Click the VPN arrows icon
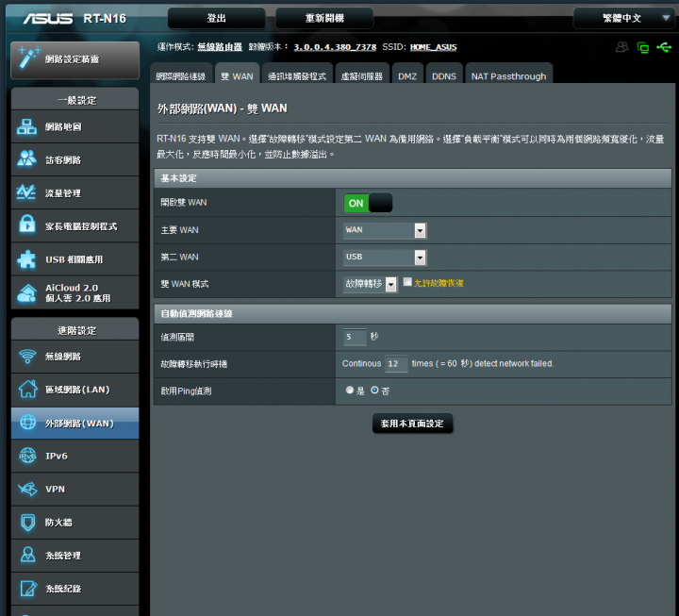Viewport: 679px width, 616px height. pos(27,489)
